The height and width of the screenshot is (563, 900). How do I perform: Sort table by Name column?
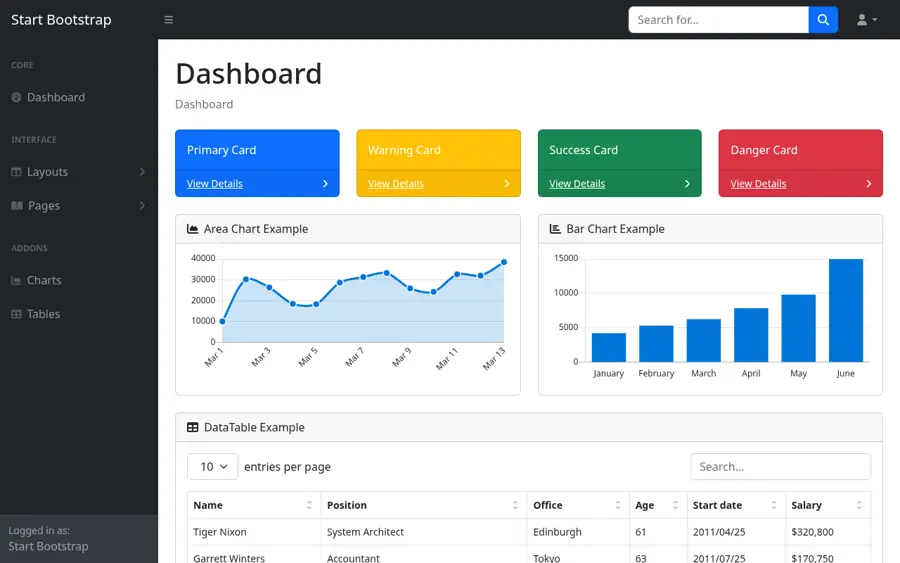tap(254, 505)
